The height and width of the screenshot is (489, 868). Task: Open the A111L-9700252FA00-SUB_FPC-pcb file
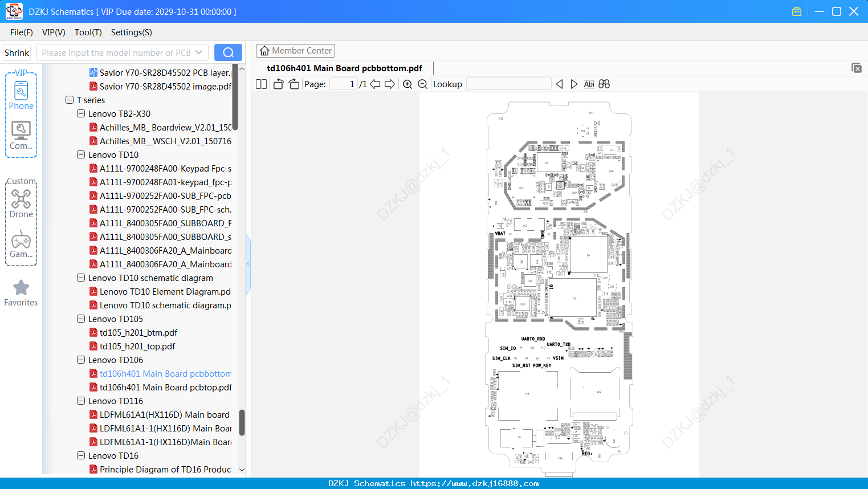pyautogui.click(x=165, y=195)
